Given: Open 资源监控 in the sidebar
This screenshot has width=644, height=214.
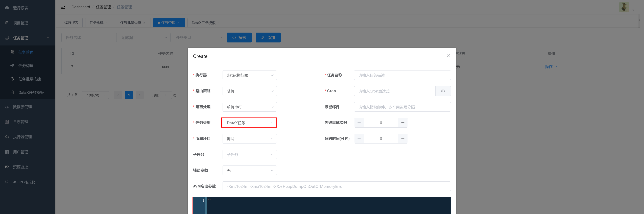Looking at the screenshot, I should [x=20, y=167].
